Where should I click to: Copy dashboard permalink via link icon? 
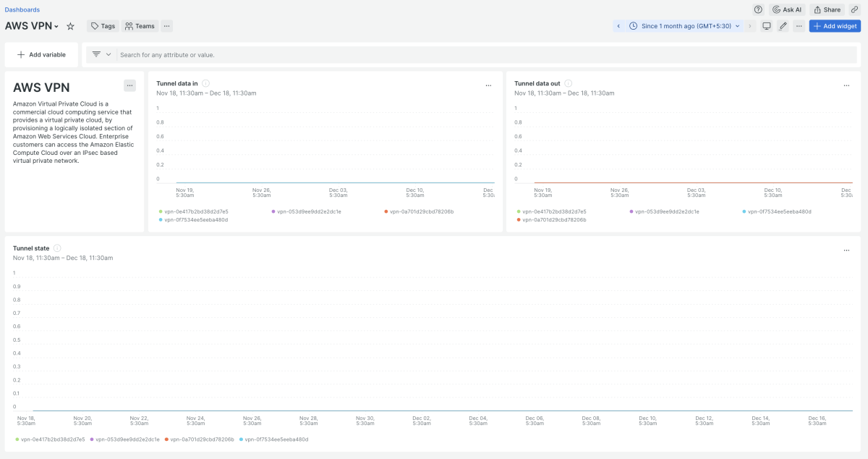pos(854,9)
